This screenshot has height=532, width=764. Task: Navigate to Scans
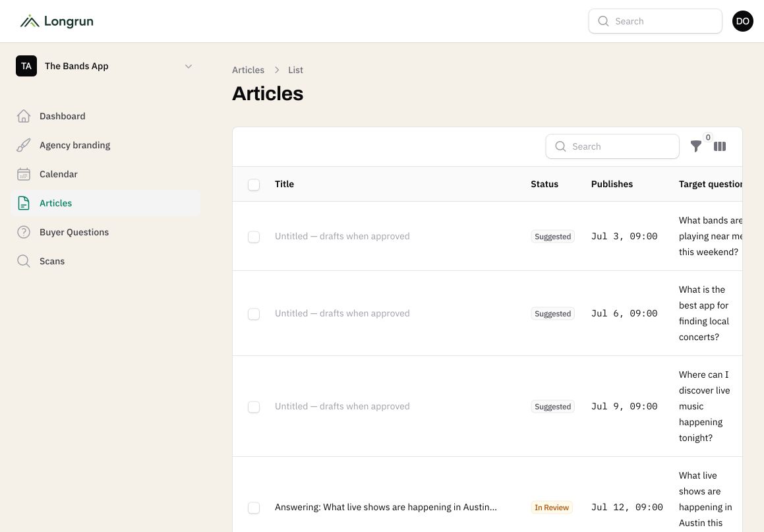[105, 261]
